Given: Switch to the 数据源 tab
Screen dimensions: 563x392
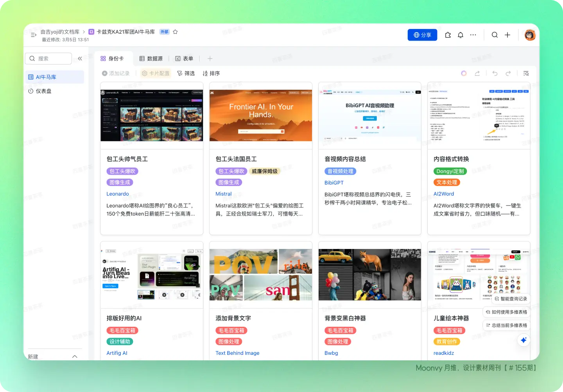Looking at the screenshot, I should point(151,59).
